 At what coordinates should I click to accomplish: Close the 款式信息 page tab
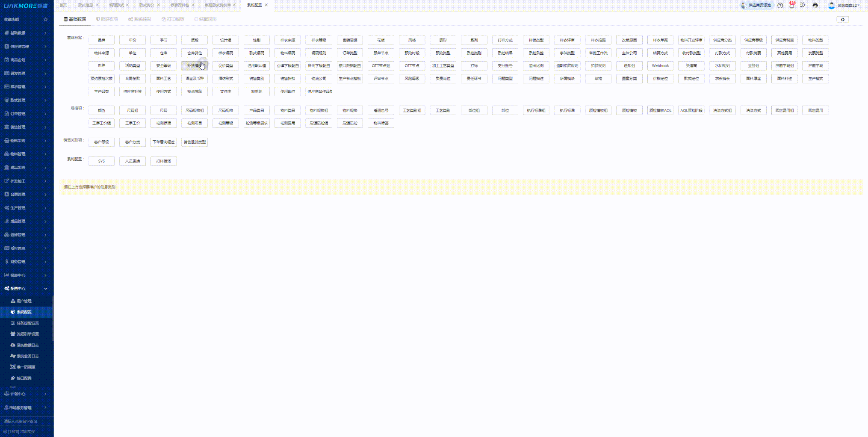[97, 5]
